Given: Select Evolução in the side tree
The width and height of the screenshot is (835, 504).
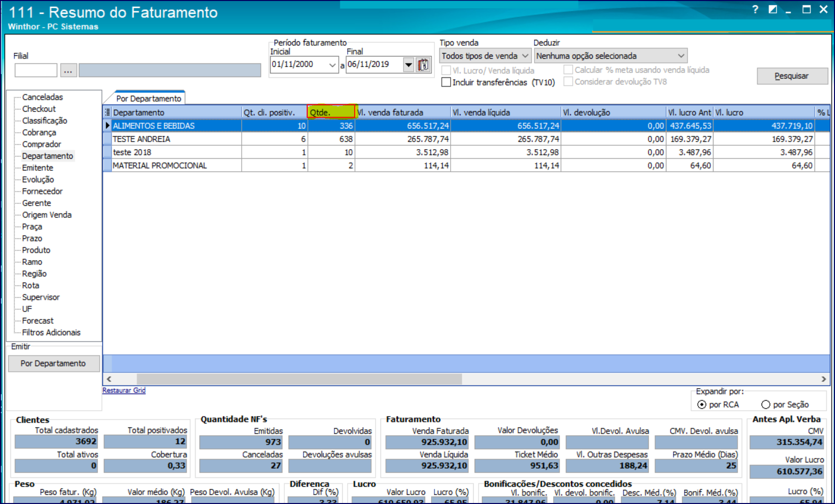Looking at the screenshot, I should [x=38, y=179].
